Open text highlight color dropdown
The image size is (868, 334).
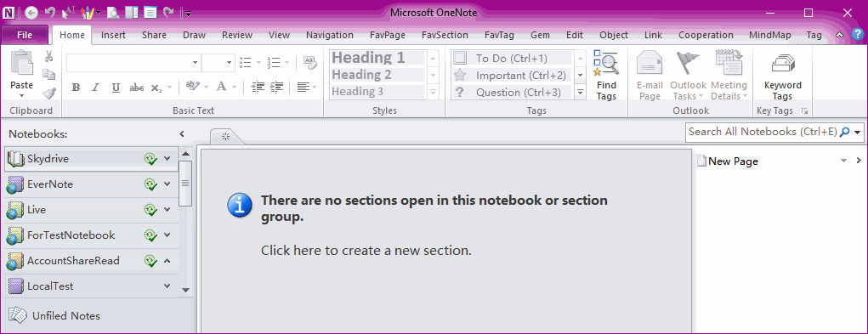(x=206, y=88)
